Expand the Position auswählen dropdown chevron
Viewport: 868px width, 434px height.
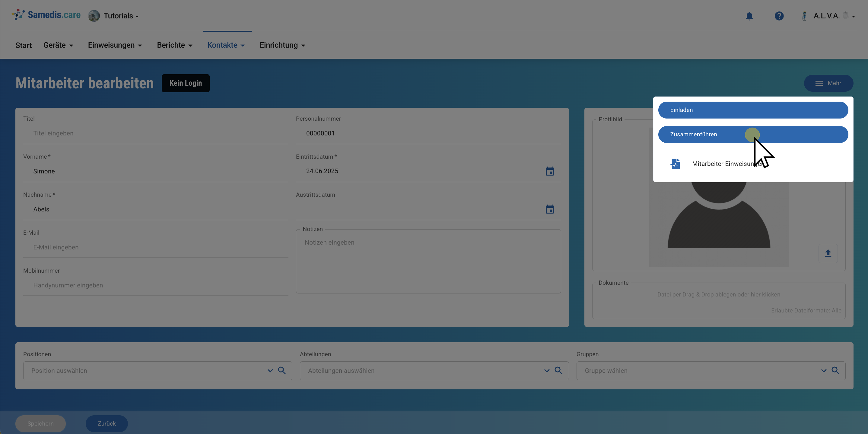[270, 371]
